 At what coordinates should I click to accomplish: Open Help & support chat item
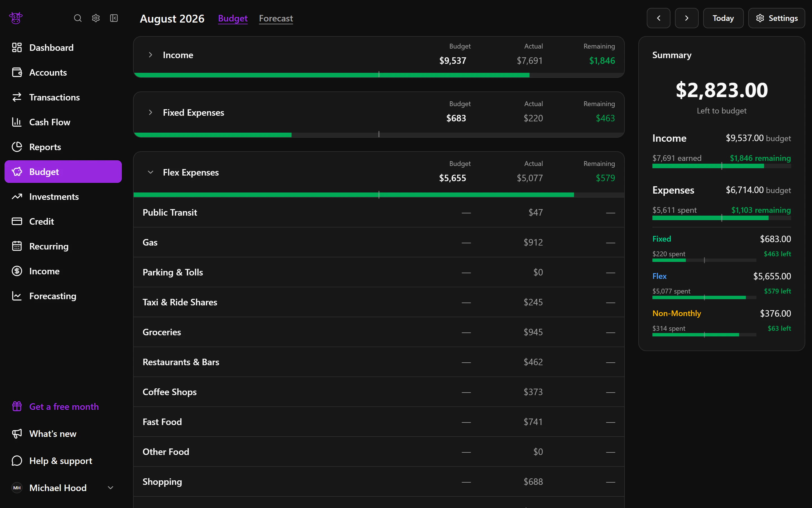tap(63, 461)
